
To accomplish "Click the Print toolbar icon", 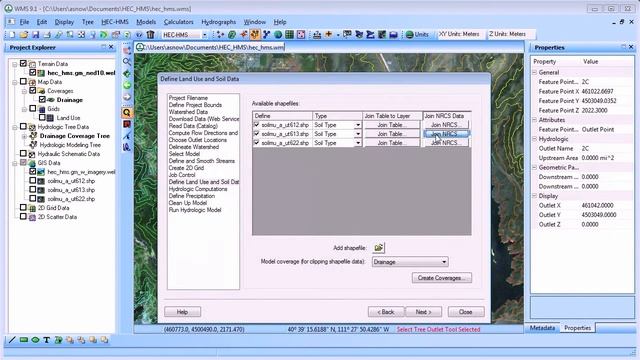I will tap(47, 35).
